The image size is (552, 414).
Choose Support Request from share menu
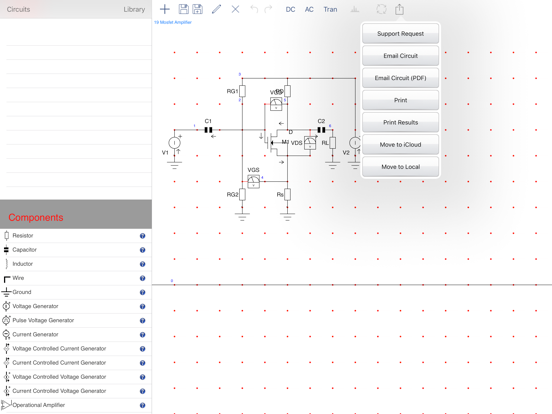point(401,34)
